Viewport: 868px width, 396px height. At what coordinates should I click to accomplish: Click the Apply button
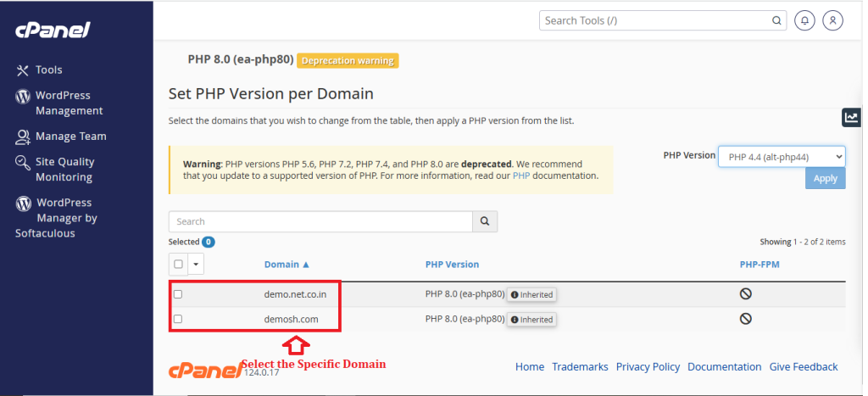tap(826, 179)
